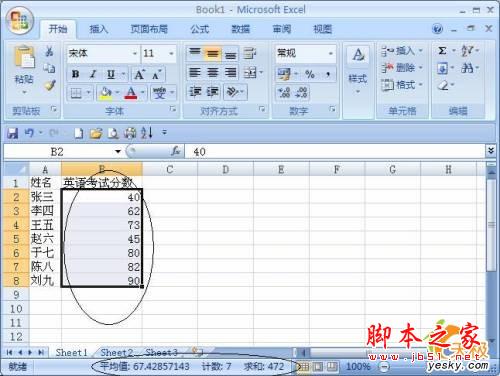The width and height of the screenshot is (500, 376).
Task: Switch to 公式 ribbon tab
Action: pos(199,29)
